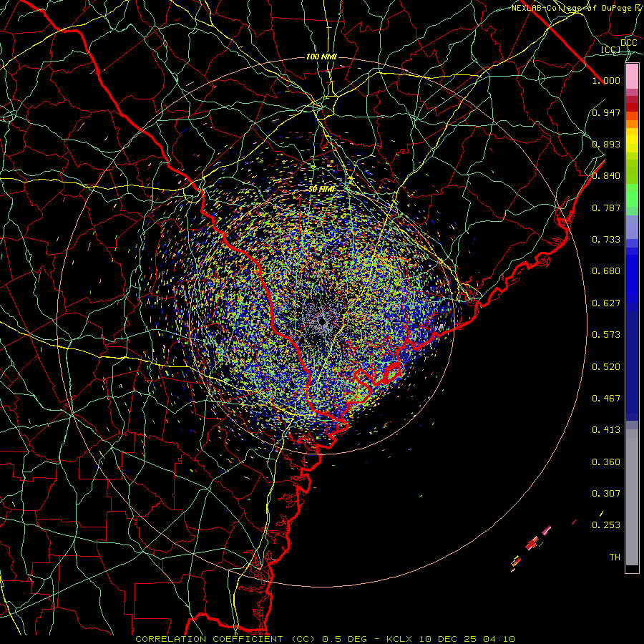Select the 0.573 scale value
This screenshot has width=644, height=644.
606,335
